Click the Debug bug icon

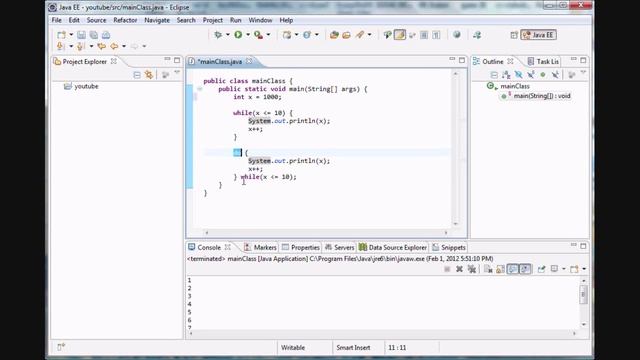pyautogui.click(x=218, y=35)
